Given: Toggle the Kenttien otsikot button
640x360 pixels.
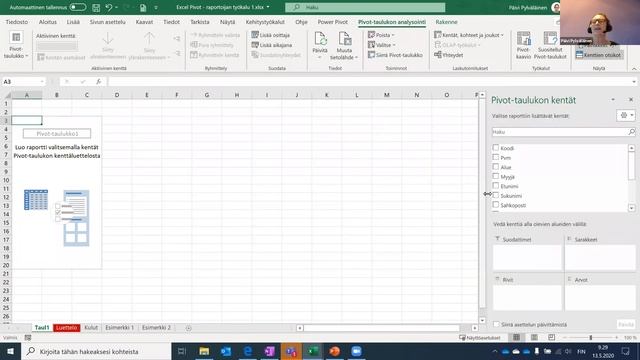Looking at the screenshot, I should [x=598, y=55].
